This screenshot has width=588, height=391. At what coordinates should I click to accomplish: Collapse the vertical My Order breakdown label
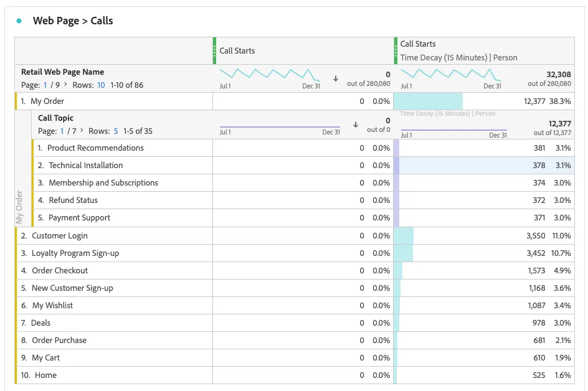[x=19, y=207]
